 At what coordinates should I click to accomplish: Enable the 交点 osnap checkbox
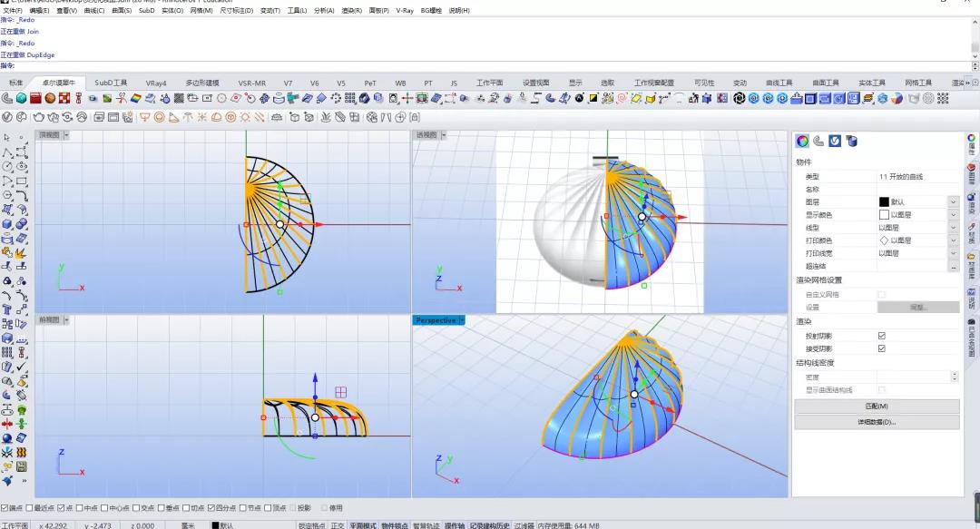pyautogui.click(x=136, y=508)
